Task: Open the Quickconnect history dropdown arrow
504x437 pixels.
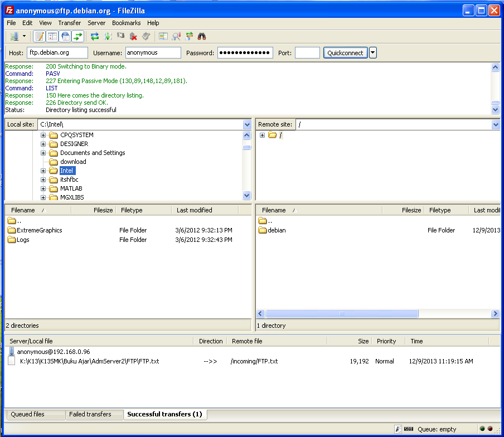Action: 373,53
